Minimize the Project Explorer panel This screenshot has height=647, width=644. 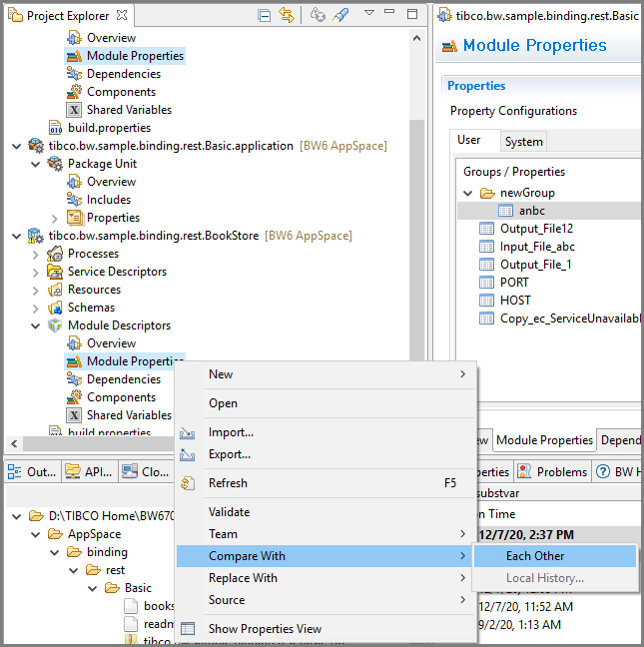(389, 12)
